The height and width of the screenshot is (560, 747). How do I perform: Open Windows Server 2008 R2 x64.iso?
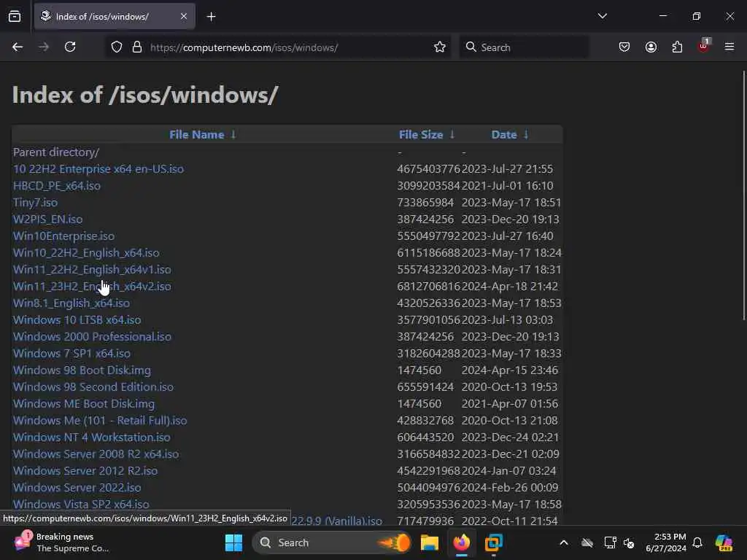[x=96, y=454]
